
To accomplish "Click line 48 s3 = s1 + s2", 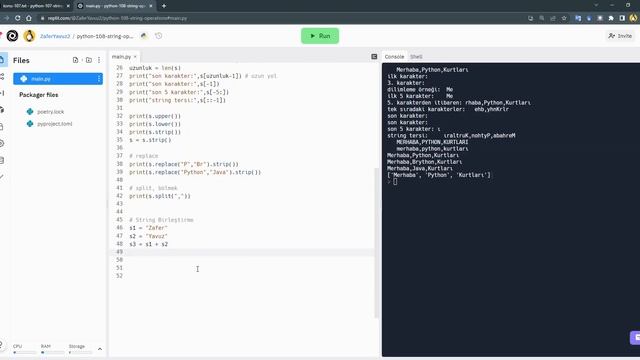I will (x=149, y=244).
